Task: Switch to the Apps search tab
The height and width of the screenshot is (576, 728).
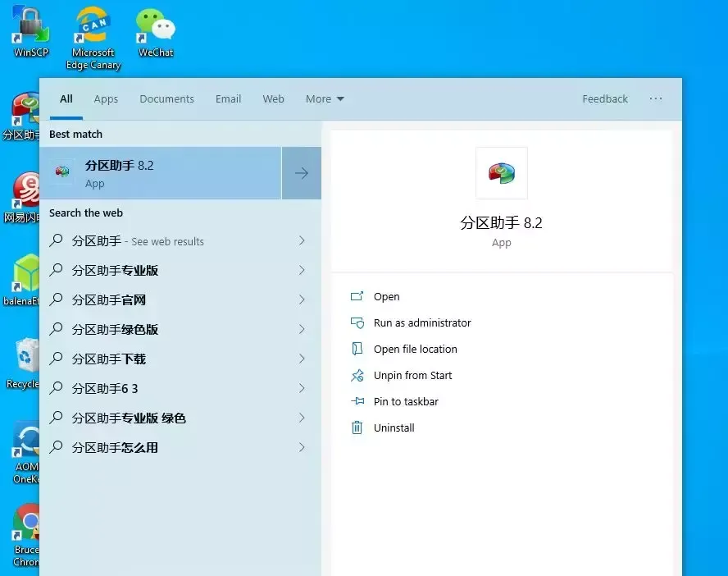Action: tap(106, 99)
